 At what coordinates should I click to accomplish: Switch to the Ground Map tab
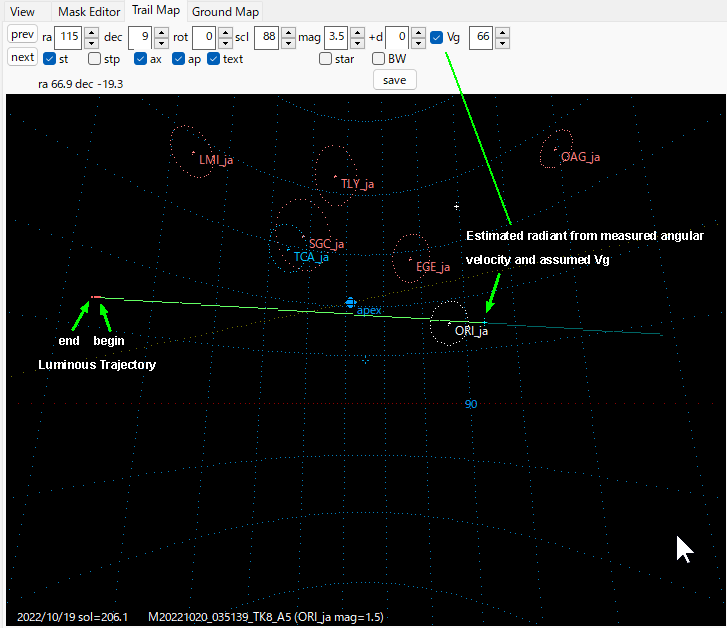point(225,12)
